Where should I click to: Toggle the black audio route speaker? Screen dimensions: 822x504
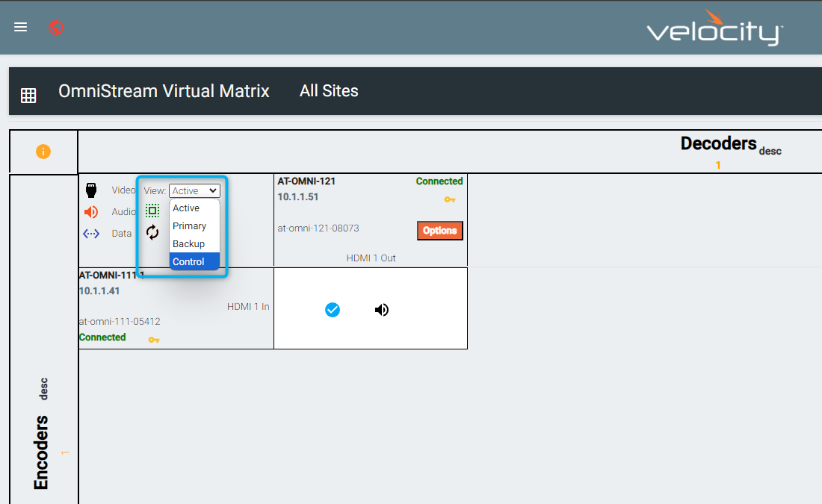pos(382,310)
